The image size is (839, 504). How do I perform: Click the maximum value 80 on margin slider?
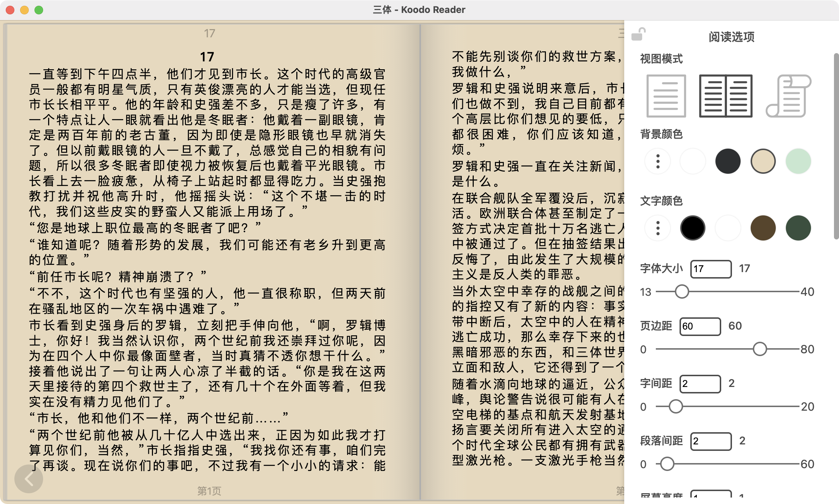807,349
